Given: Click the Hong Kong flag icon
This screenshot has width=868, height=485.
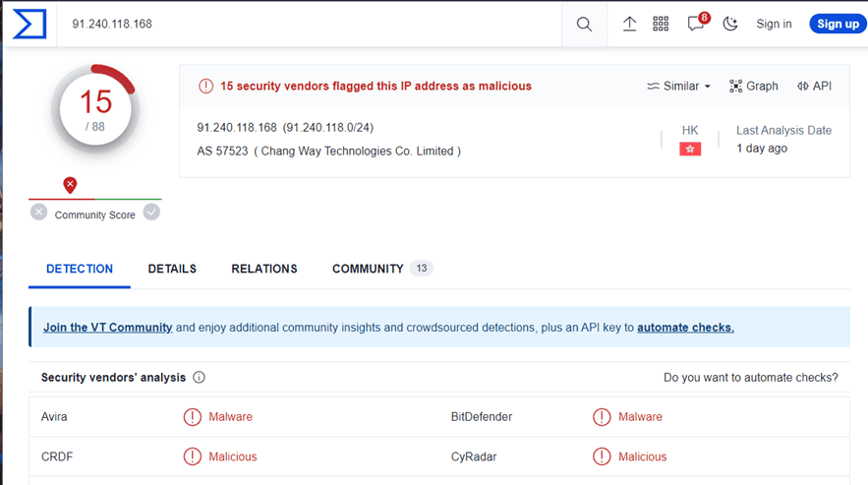Looking at the screenshot, I should click(690, 149).
